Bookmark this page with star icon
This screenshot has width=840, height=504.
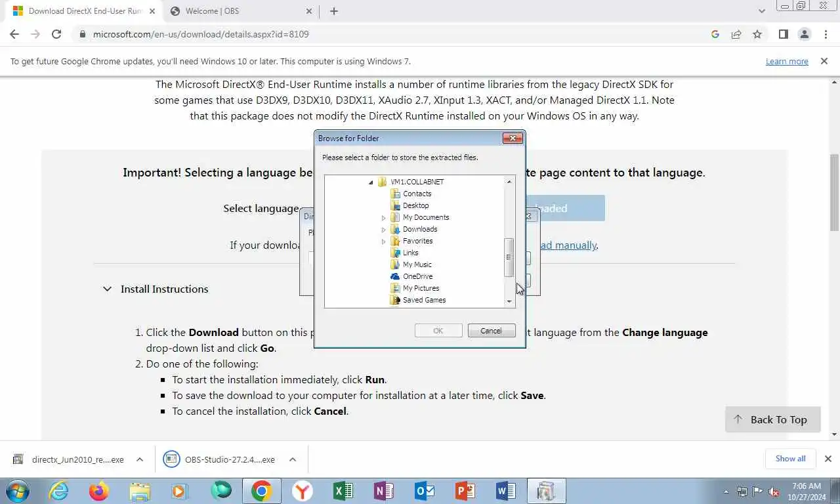tap(757, 34)
